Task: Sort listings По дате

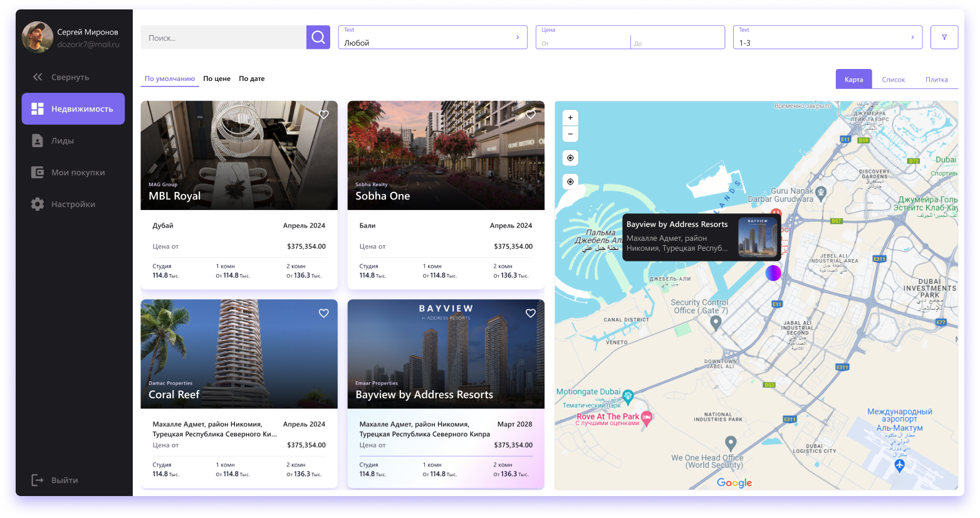Action: tap(252, 79)
